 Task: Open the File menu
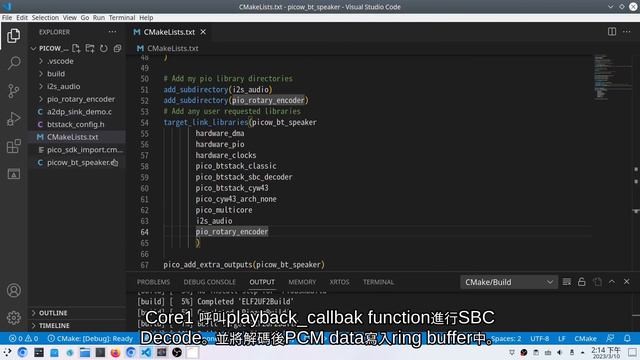coord(7,18)
